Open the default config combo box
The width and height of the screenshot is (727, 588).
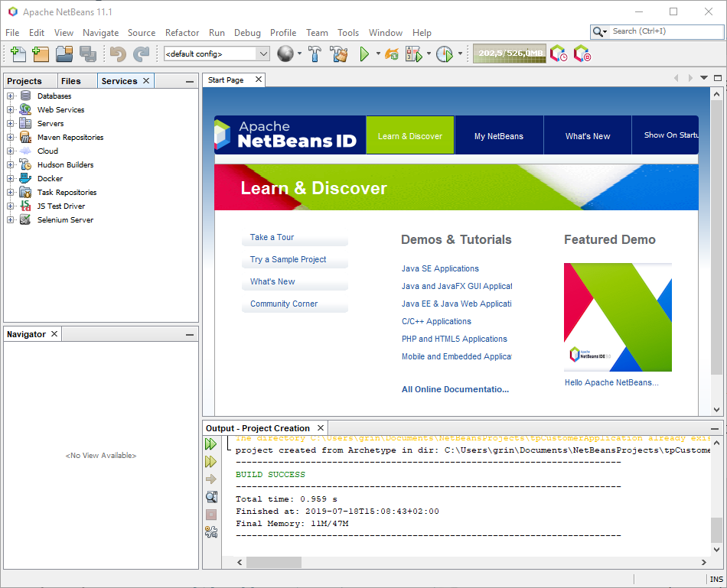coord(217,54)
